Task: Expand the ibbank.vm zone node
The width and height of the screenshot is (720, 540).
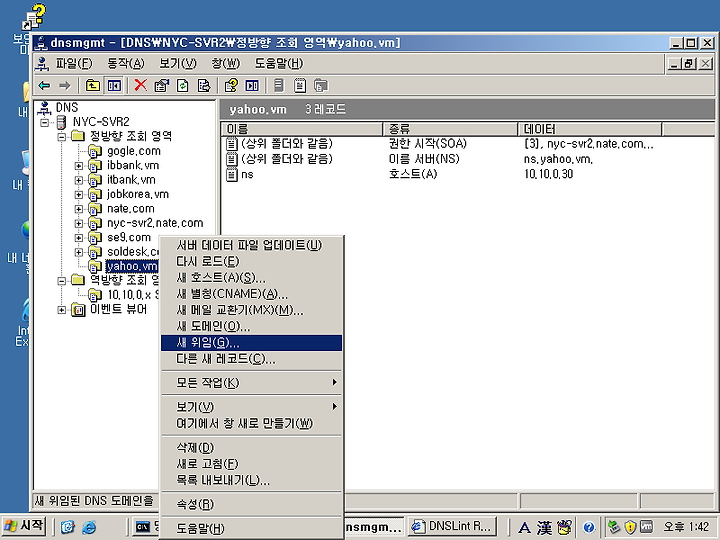Action: (x=79, y=166)
